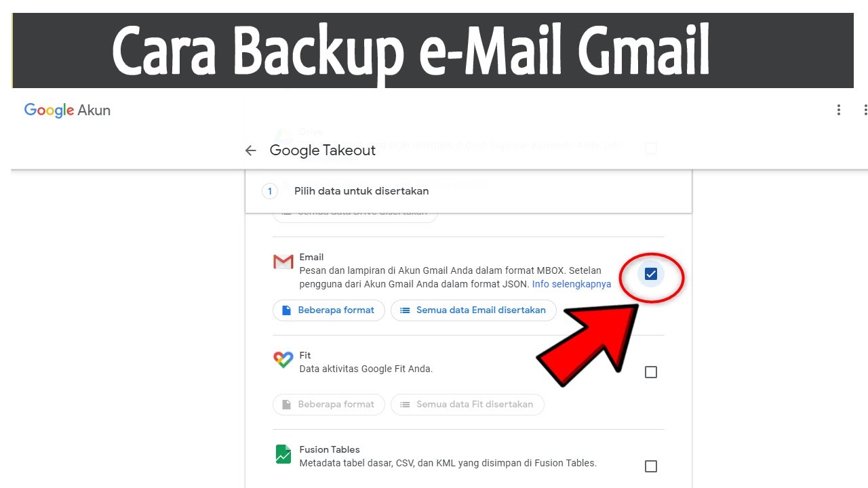Check the faded Drive checkbox
This screenshot has width=868, height=488.
[651, 148]
